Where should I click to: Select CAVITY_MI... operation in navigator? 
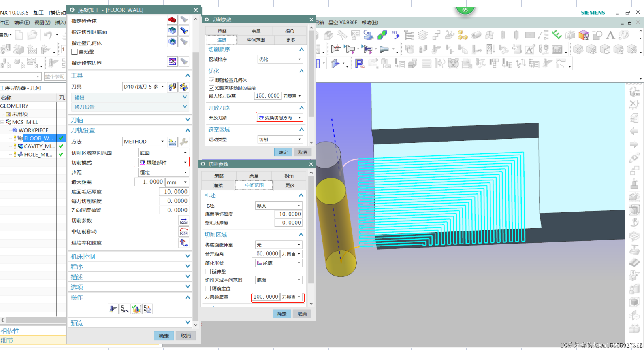pos(40,146)
